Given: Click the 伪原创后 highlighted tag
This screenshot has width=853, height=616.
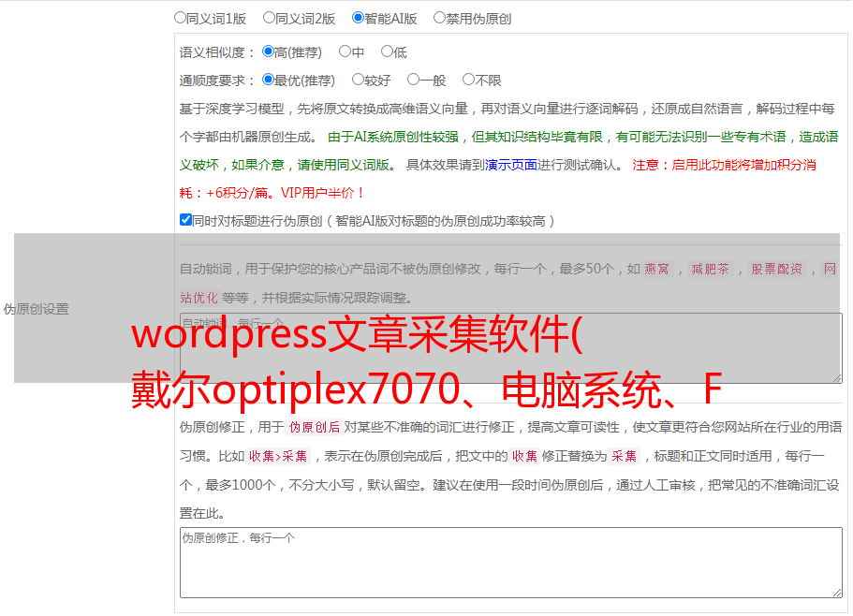Looking at the screenshot, I should pos(315,427).
